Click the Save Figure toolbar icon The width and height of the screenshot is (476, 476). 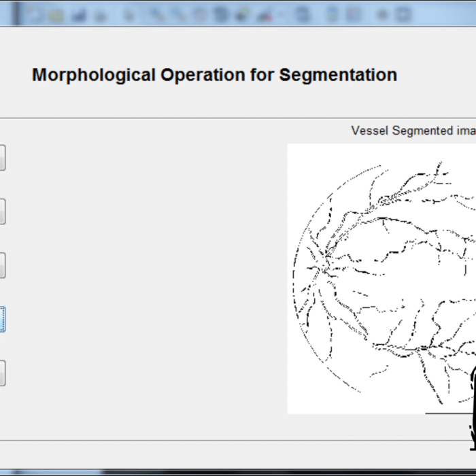coord(80,14)
